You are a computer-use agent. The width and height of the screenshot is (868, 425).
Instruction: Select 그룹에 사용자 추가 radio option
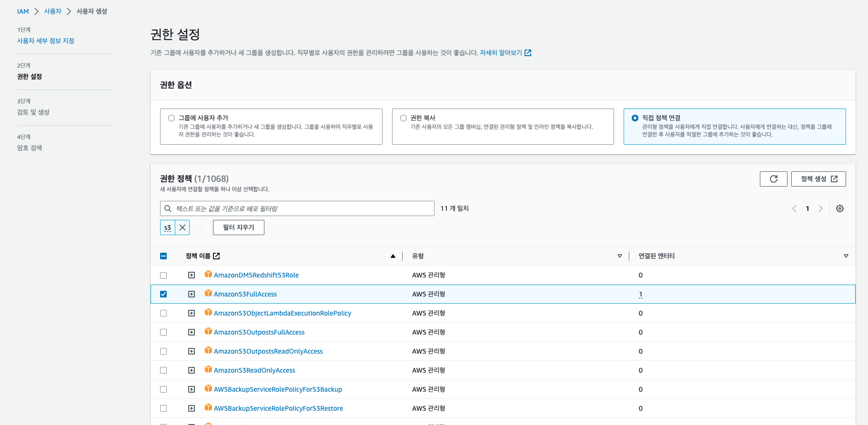pyautogui.click(x=172, y=118)
